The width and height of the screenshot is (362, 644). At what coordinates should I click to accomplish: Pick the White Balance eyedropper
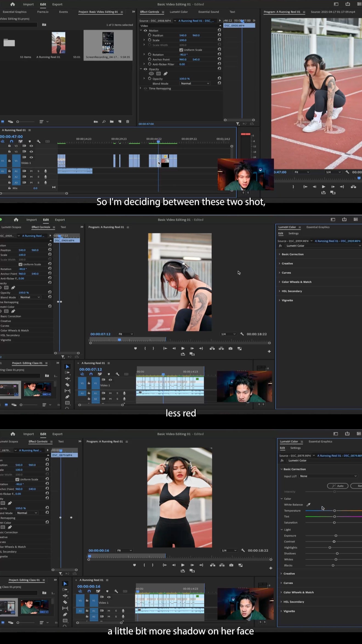pos(308,505)
